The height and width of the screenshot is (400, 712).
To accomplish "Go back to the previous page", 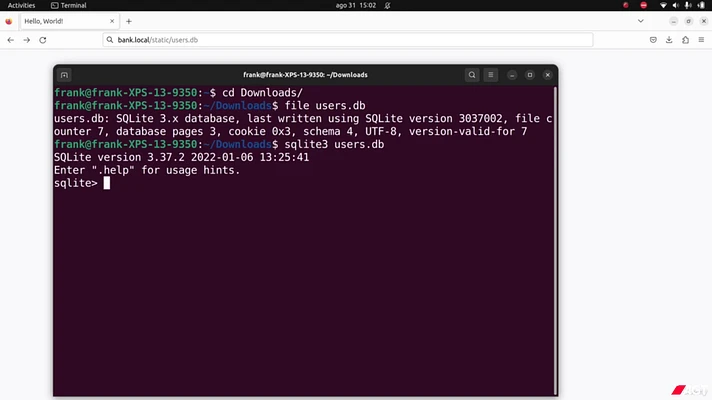I will click(x=10, y=40).
